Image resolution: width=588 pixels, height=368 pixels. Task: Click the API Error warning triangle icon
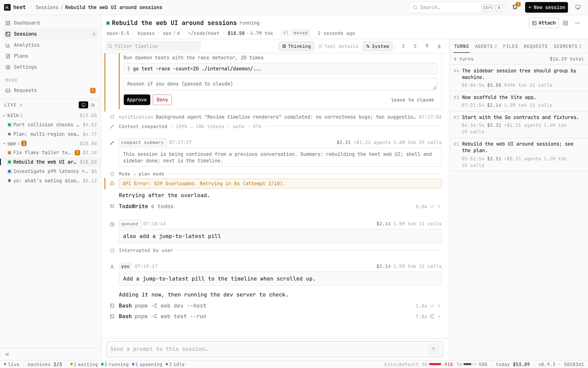coord(112,183)
